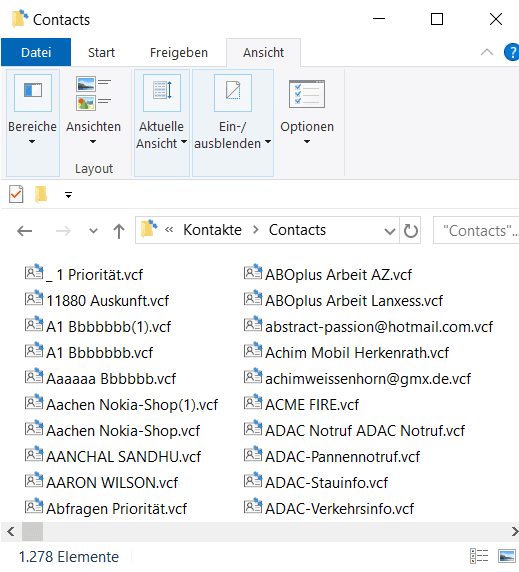The image size is (519, 572).
Task: Click the Forward navigation arrow
Action: point(63,231)
